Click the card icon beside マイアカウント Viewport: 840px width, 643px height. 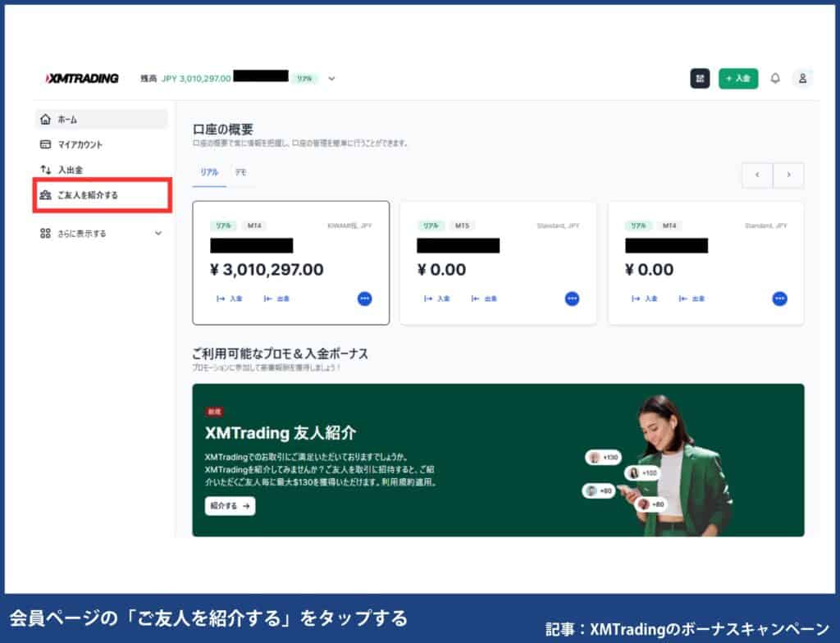pyautogui.click(x=46, y=144)
